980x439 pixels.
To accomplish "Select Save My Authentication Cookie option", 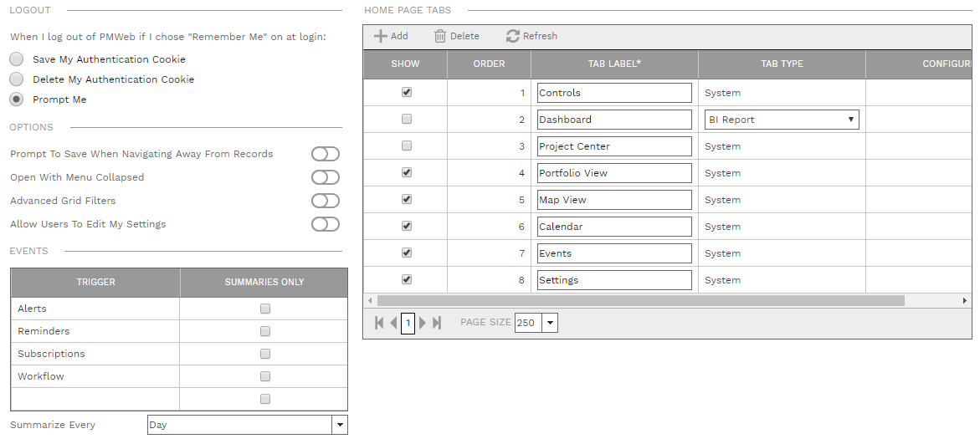I will [17, 59].
